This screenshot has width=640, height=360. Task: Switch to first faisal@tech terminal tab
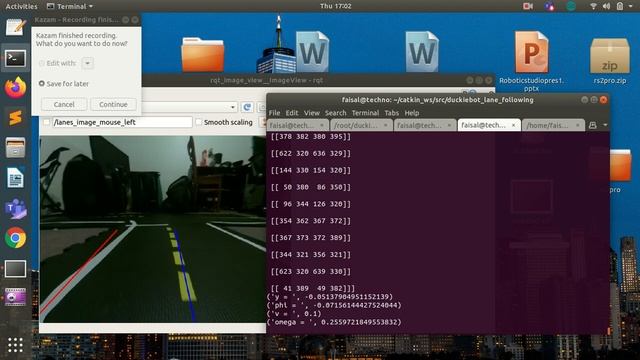point(297,125)
